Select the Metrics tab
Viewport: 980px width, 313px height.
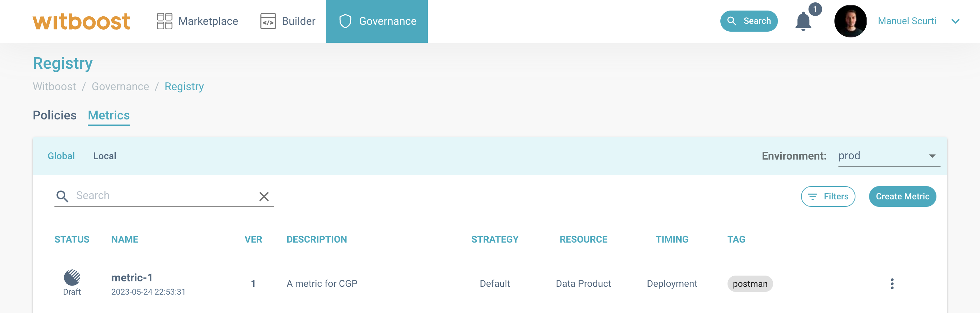[109, 115]
